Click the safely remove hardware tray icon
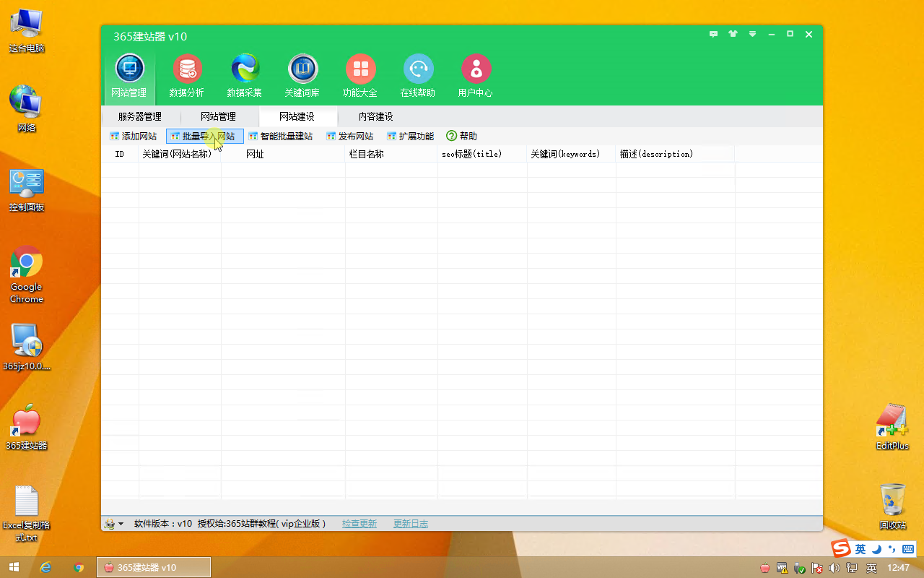 [x=800, y=568]
